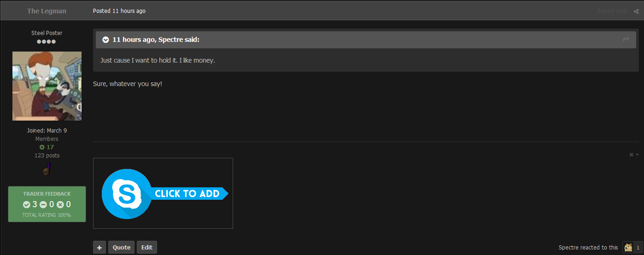Click the Report post link
This screenshot has width=644, height=255.
pos(612,11)
